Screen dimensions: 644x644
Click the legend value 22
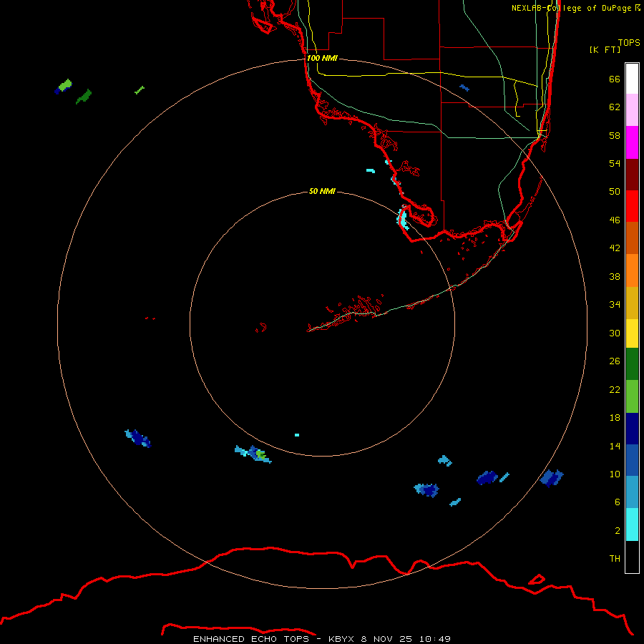click(615, 389)
